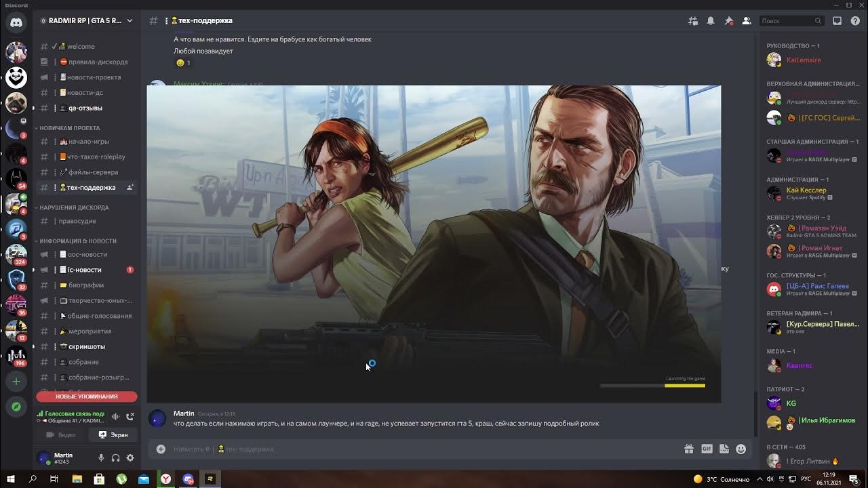Open the Windows notification center

pyautogui.click(x=854, y=479)
